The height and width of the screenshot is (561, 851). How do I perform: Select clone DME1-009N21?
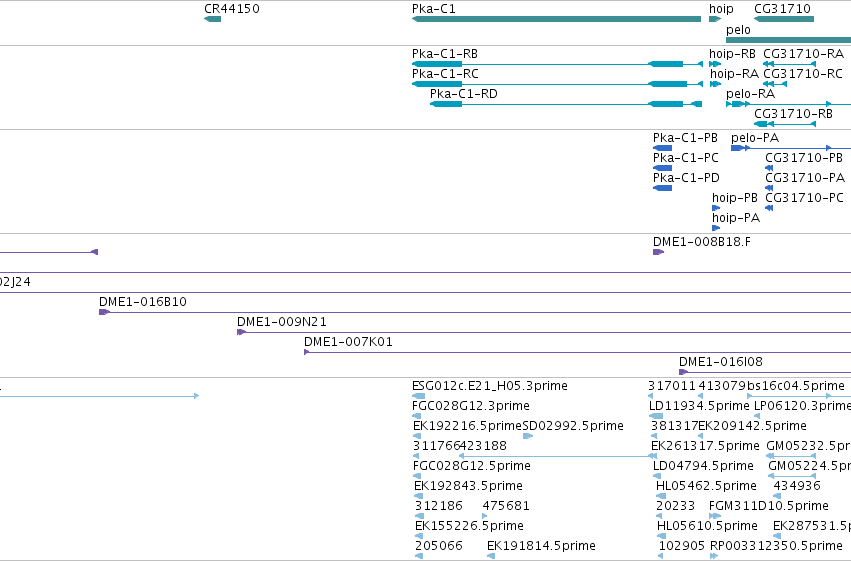click(544, 333)
